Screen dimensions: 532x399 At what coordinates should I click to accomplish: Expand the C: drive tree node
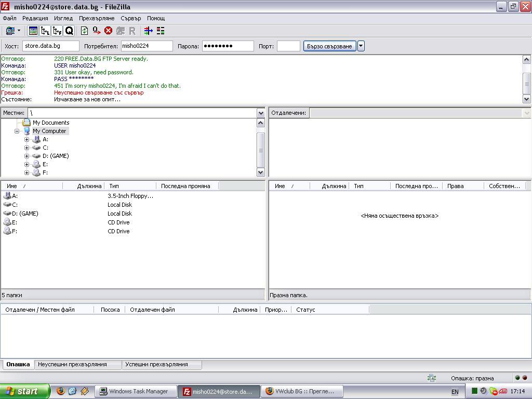[x=27, y=148]
